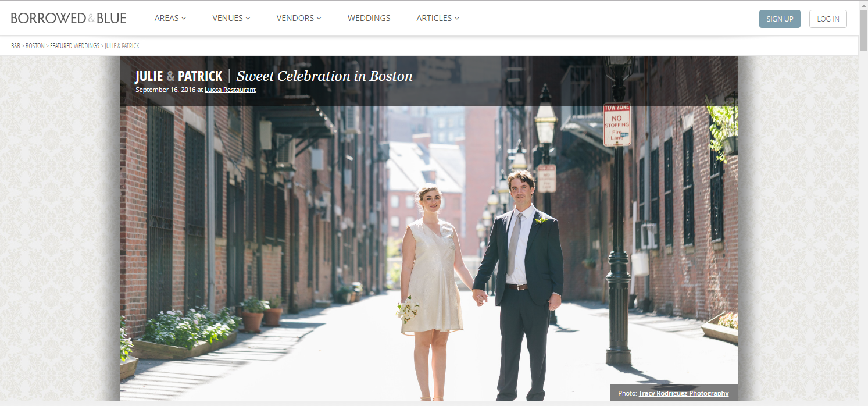This screenshot has height=406, width=868.
Task: Click the LOG IN button
Action: [828, 19]
